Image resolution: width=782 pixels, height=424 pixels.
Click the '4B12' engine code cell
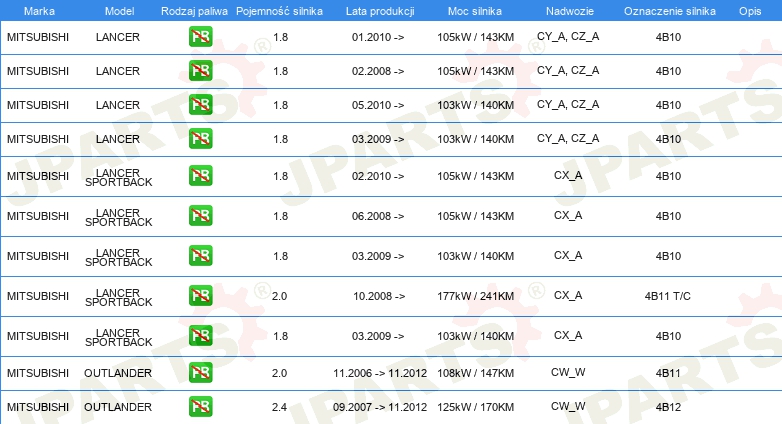668,407
